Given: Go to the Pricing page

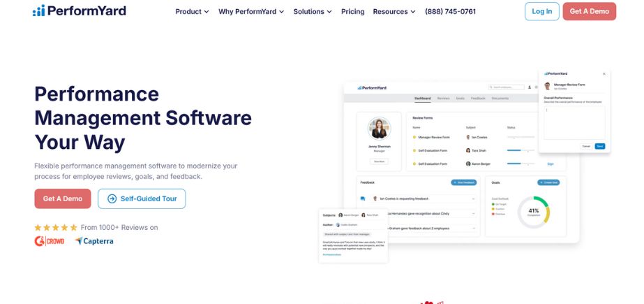Looking at the screenshot, I should [x=353, y=11].
